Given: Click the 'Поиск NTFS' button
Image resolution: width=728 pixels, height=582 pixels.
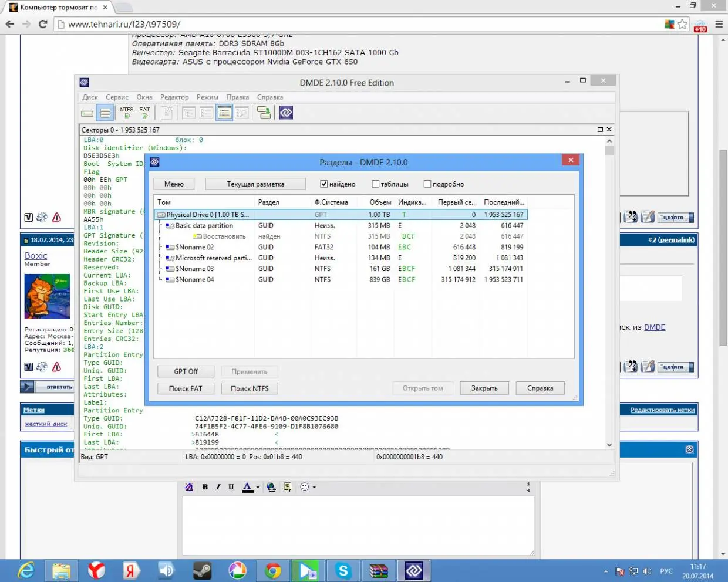Looking at the screenshot, I should [250, 388].
